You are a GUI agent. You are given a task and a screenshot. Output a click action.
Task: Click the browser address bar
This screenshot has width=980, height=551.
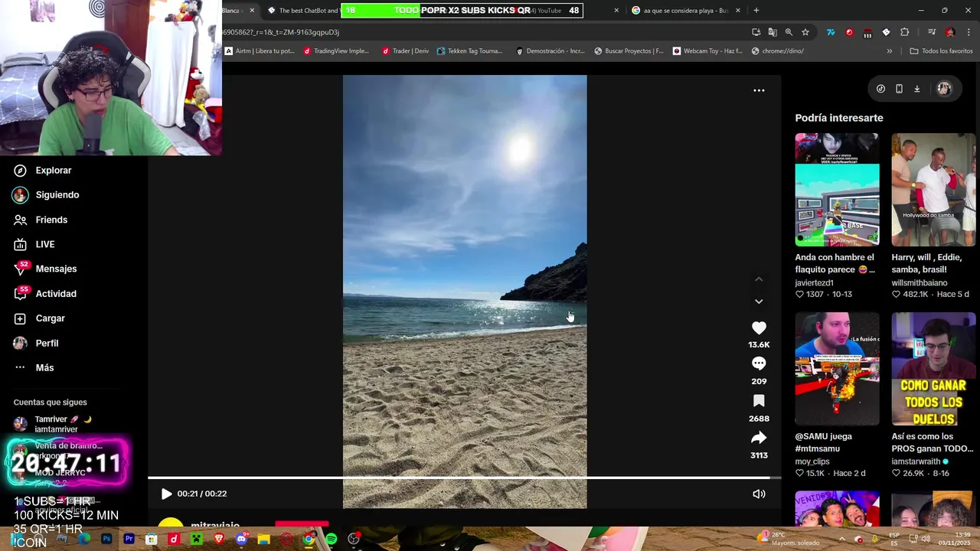click(482, 32)
